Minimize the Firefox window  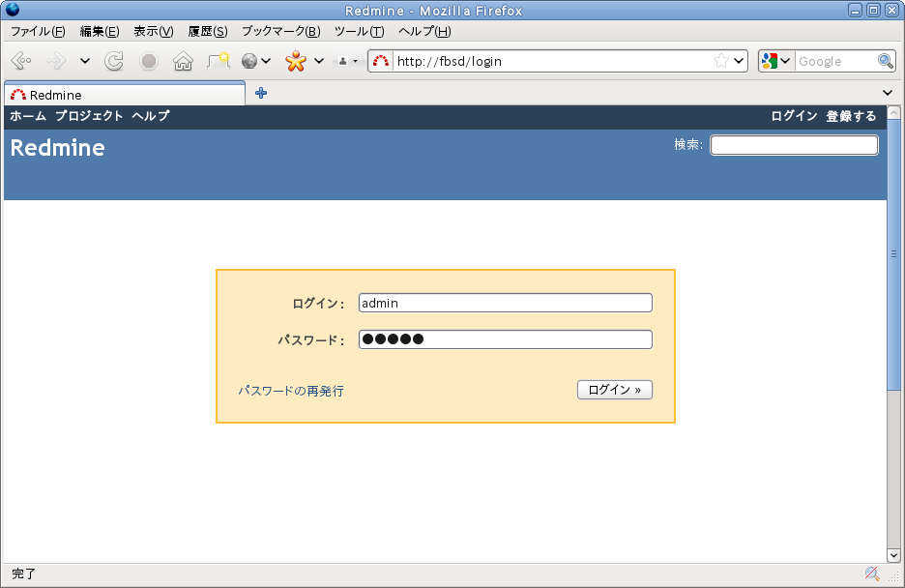pos(856,10)
